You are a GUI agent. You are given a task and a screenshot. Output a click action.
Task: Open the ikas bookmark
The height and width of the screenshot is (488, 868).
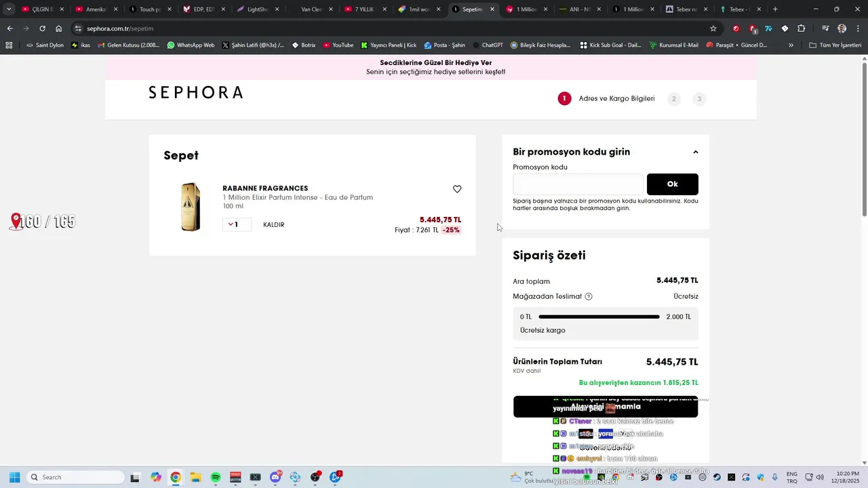[81, 45]
